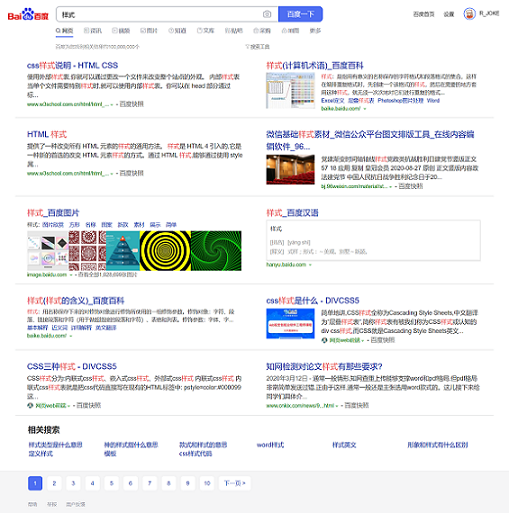Click Word sublink under 百度百科 result

[x=433, y=101]
